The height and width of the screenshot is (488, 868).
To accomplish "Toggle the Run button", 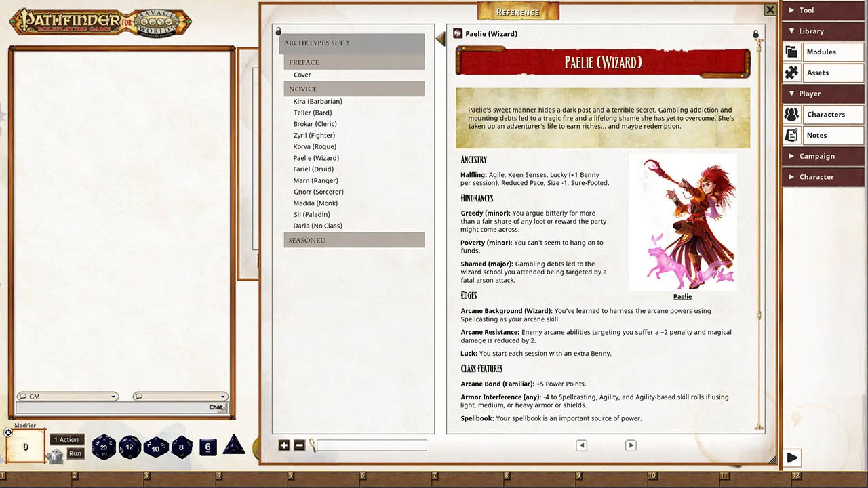I will 75,453.
